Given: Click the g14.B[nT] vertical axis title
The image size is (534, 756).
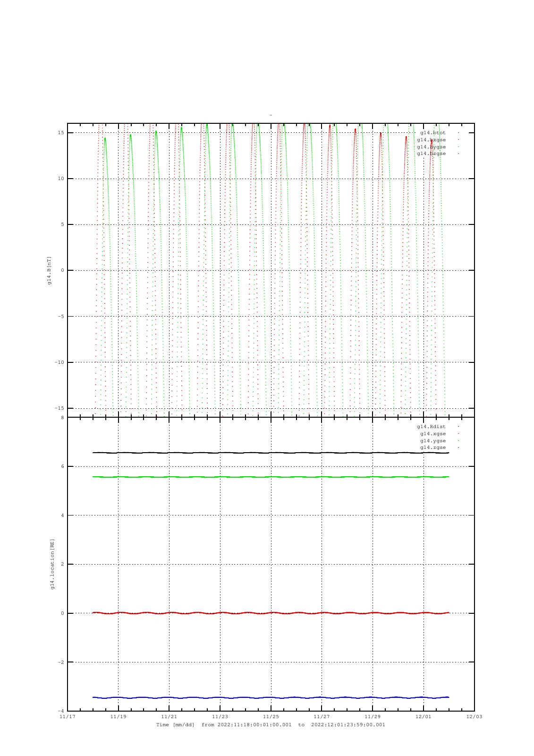Looking at the screenshot, I should 49,270.
